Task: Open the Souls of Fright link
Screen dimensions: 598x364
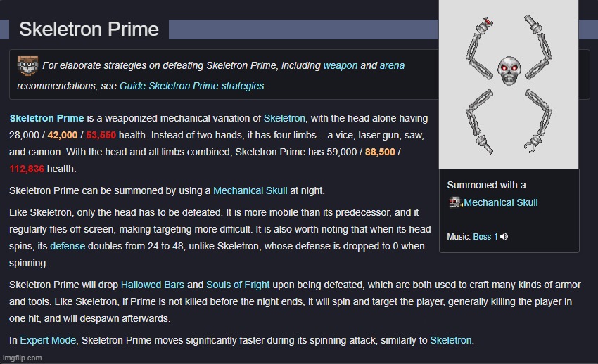Action: coord(238,285)
